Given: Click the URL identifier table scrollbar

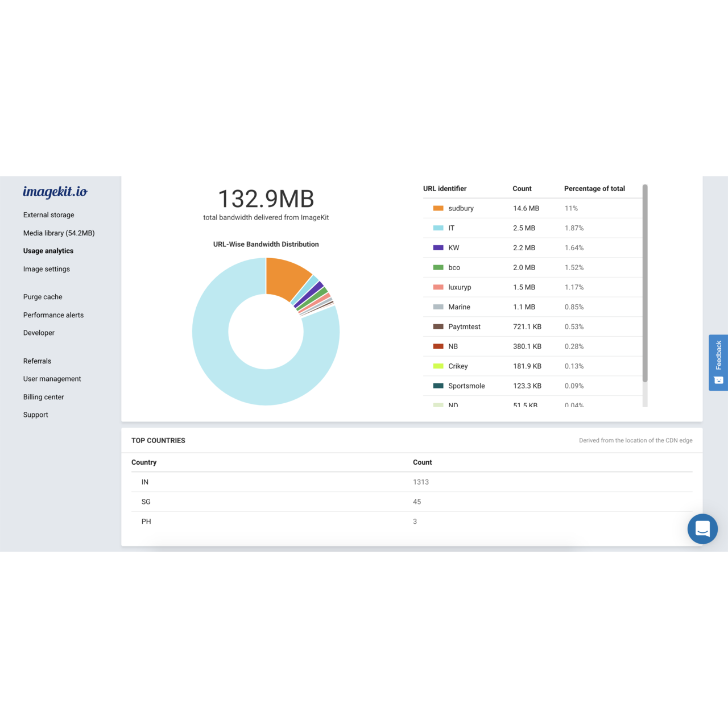Looking at the screenshot, I should 645,283.
